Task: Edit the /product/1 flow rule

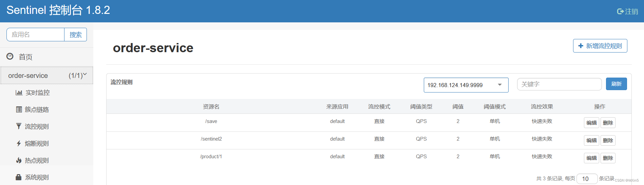Action: tap(591, 158)
